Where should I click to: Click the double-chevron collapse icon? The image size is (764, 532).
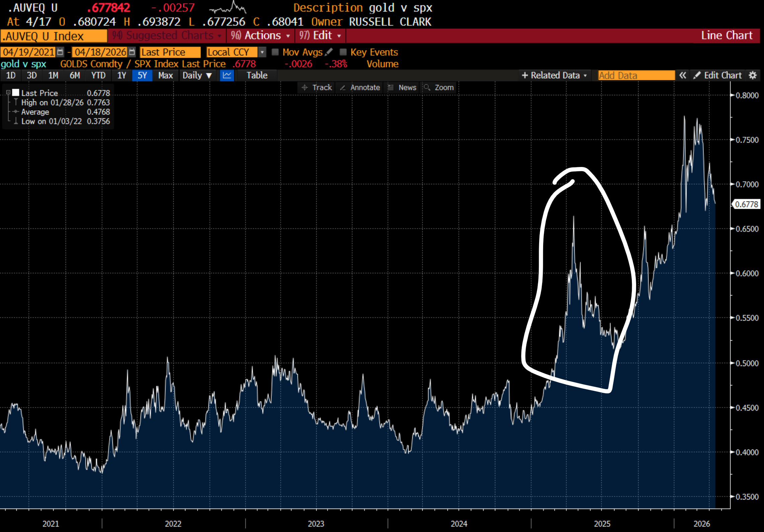(683, 75)
